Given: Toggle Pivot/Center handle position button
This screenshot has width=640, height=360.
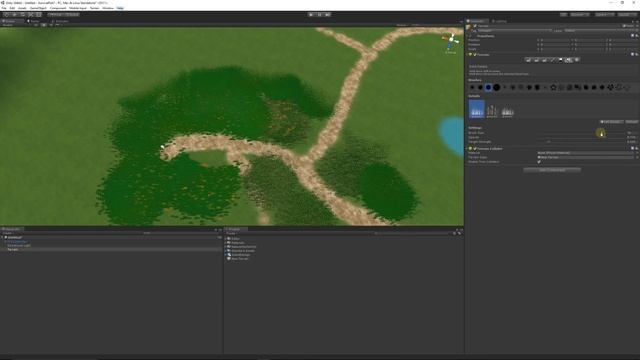Looking at the screenshot, I should click(x=55, y=15).
